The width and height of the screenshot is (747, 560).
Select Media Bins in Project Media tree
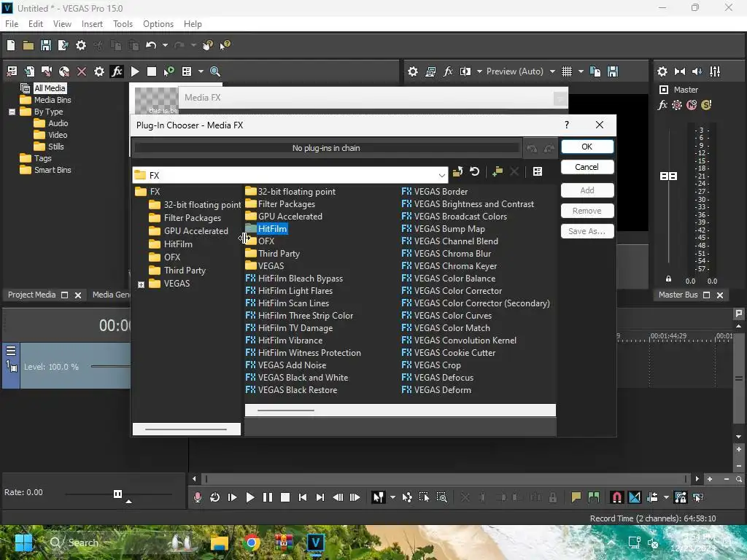pos(53,100)
